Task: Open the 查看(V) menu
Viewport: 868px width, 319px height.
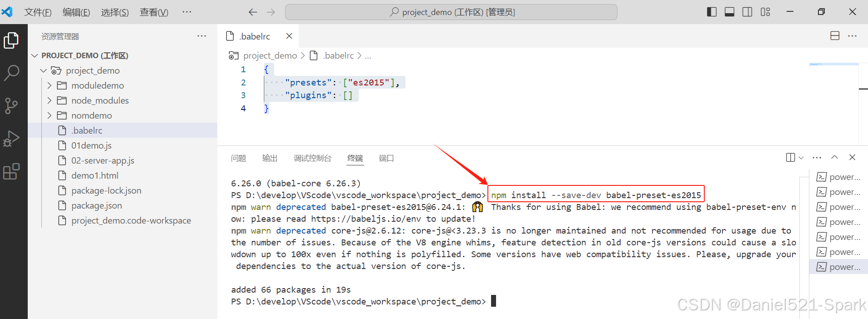Action: [x=154, y=12]
